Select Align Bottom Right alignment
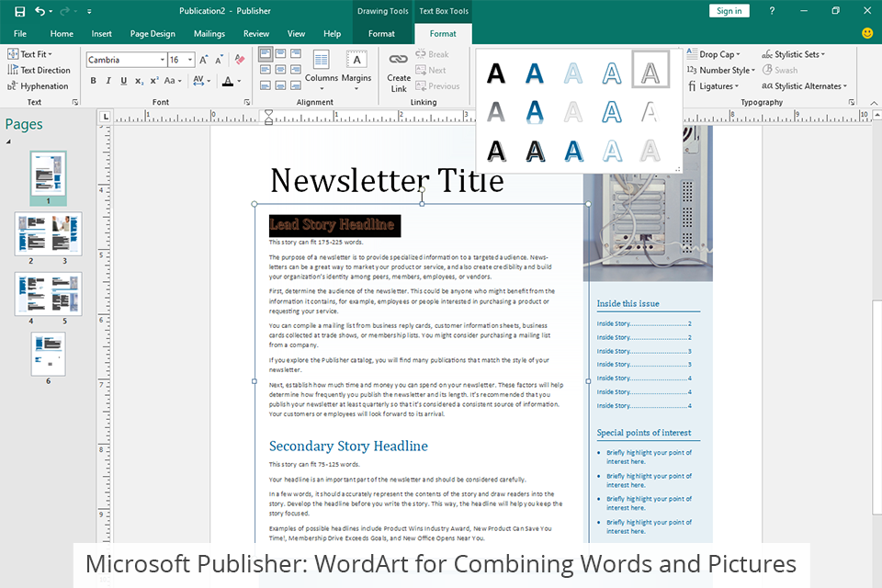Image resolution: width=882 pixels, height=588 pixels. [x=296, y=85]
